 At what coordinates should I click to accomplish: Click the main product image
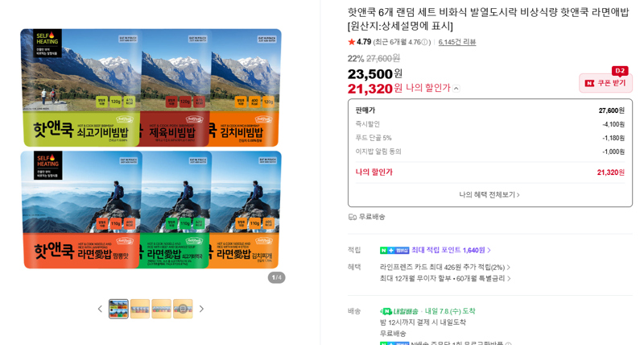click(x=151, y=149)
